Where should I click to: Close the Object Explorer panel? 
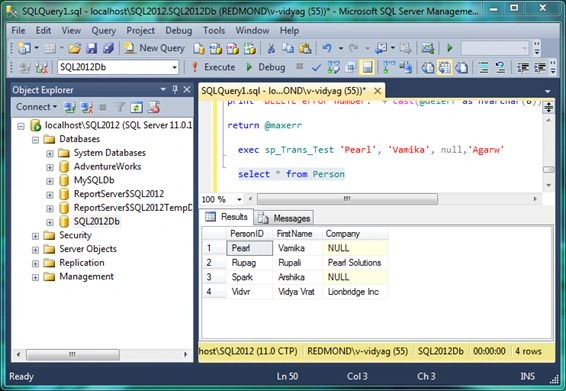(x=187, y=89)
